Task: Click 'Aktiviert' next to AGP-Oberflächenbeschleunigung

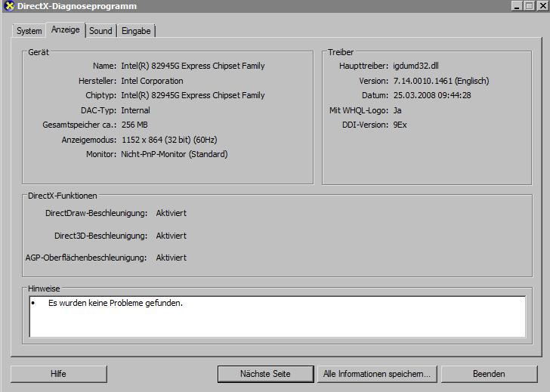Action: (x=171, y=258)
